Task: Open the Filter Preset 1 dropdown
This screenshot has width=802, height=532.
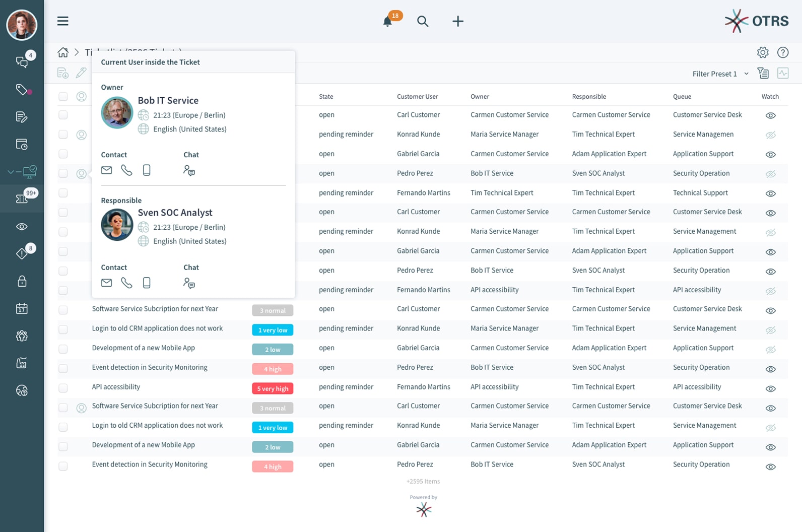Action: click(720, 74)
